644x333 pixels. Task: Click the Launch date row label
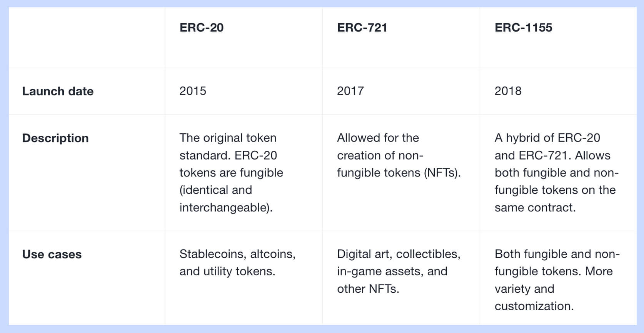pos(58,91)
